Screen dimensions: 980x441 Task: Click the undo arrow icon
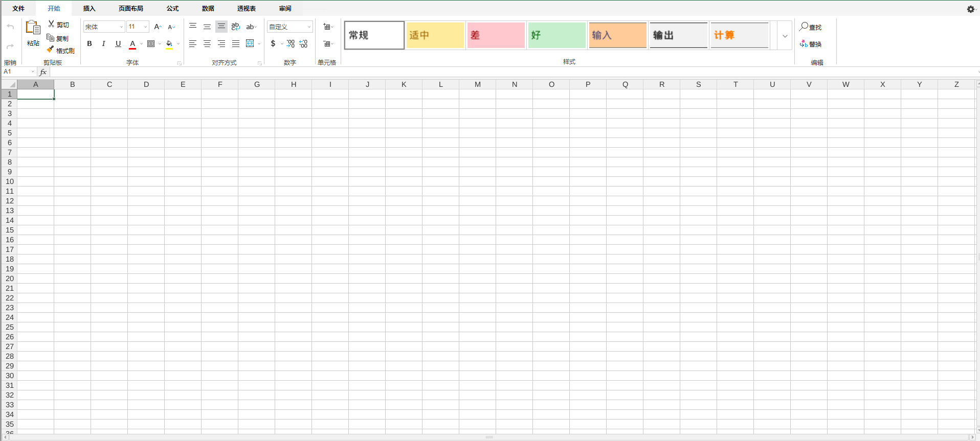10,27
